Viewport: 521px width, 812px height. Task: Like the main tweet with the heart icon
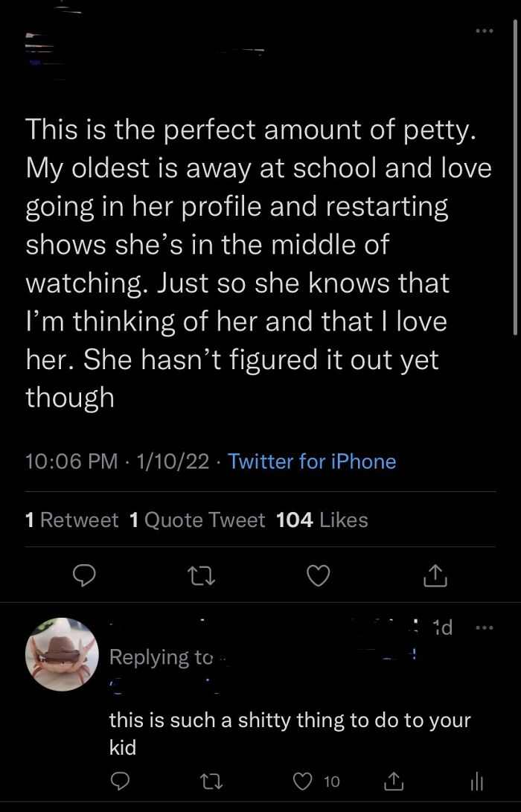319,575
